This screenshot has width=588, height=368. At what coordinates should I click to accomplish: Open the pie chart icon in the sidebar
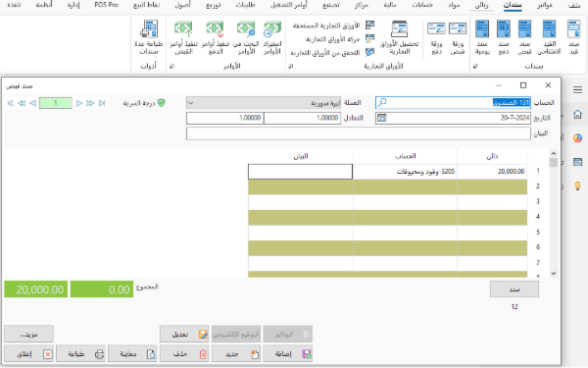[577, 137]
